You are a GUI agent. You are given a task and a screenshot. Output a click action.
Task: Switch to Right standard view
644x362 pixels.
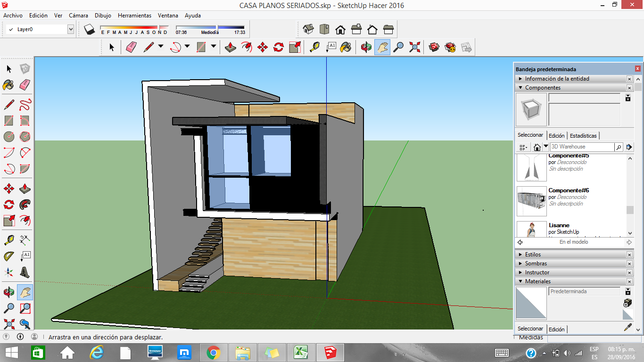(356, 30)
